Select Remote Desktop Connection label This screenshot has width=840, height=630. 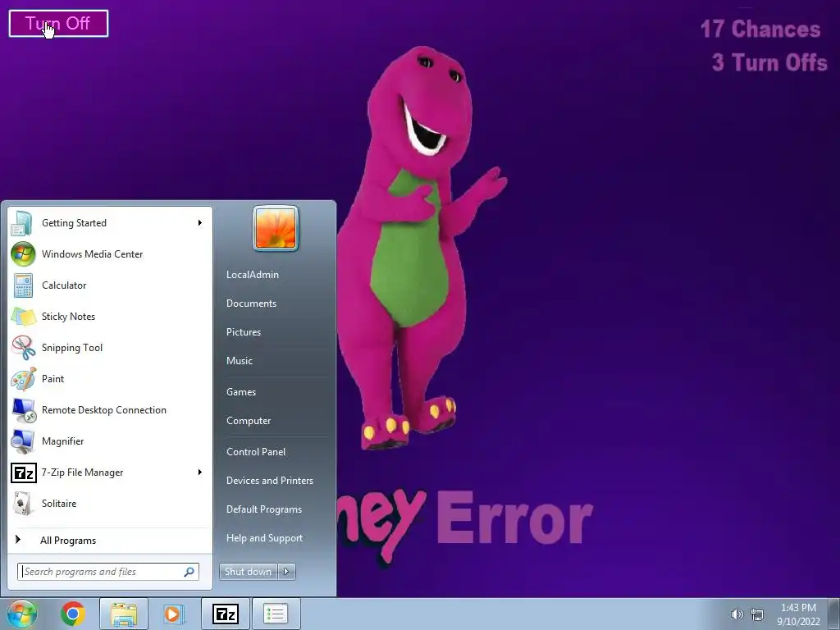[104, 410]
